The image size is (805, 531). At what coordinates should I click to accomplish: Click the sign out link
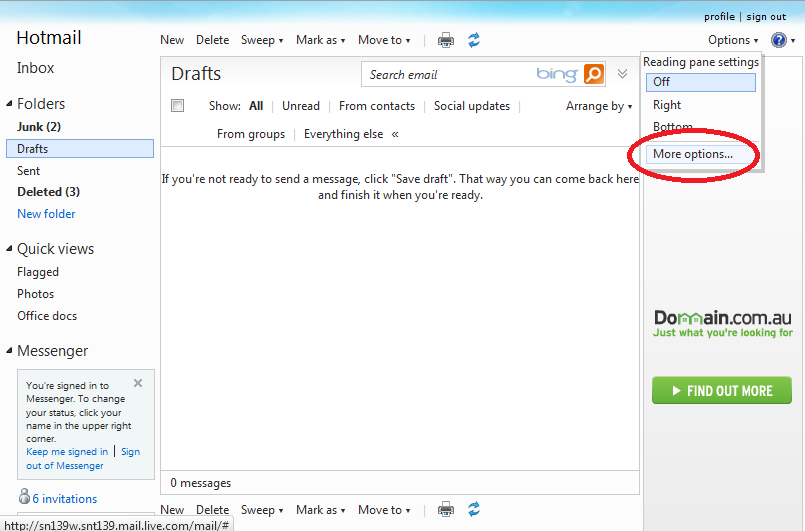point(766,17)
